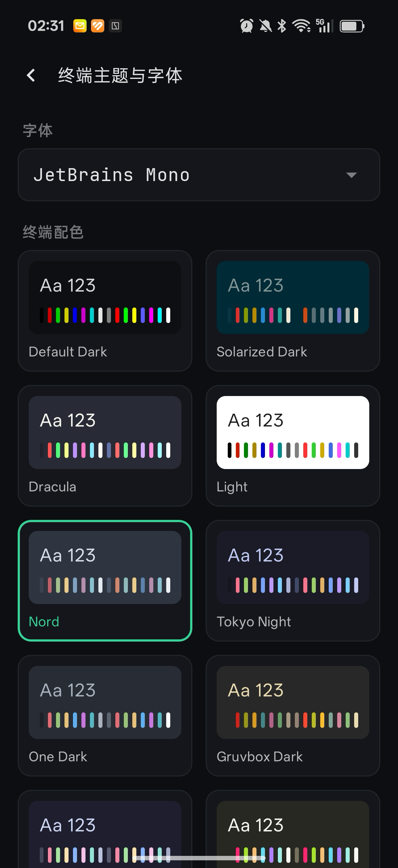Select the Tokyo Night theme card
The image size is (398, 868).
293,581
